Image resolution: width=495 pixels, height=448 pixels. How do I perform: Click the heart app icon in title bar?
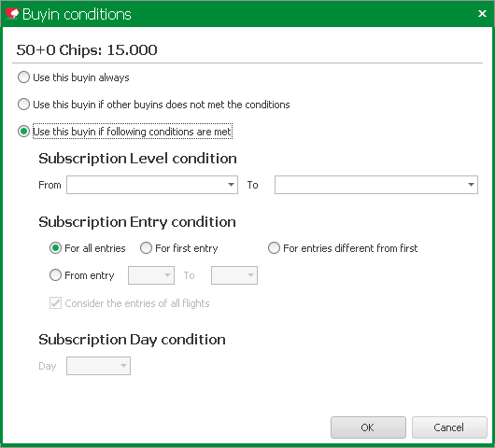[12, 14]
